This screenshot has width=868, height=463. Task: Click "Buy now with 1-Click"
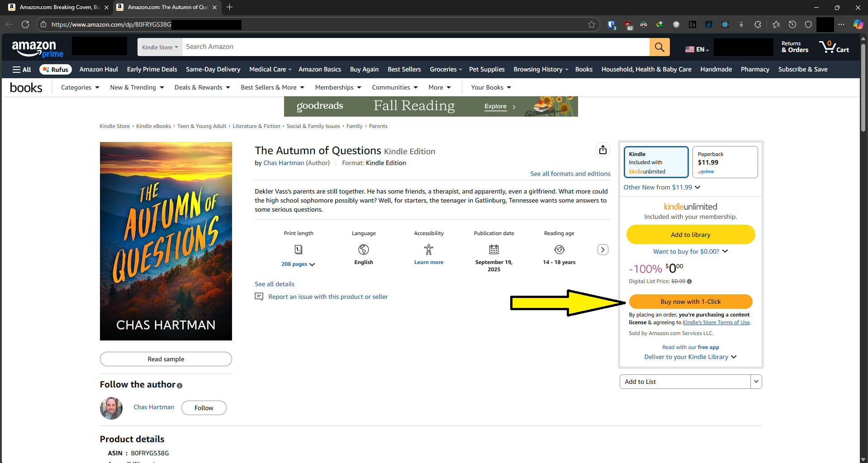coord(690,302)
